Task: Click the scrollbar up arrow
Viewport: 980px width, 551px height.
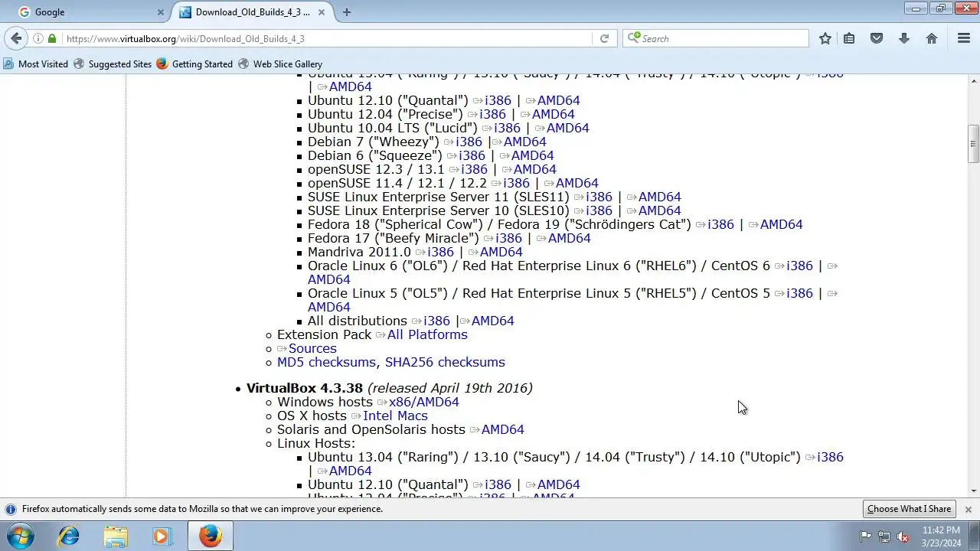Action: click(973, 80)
